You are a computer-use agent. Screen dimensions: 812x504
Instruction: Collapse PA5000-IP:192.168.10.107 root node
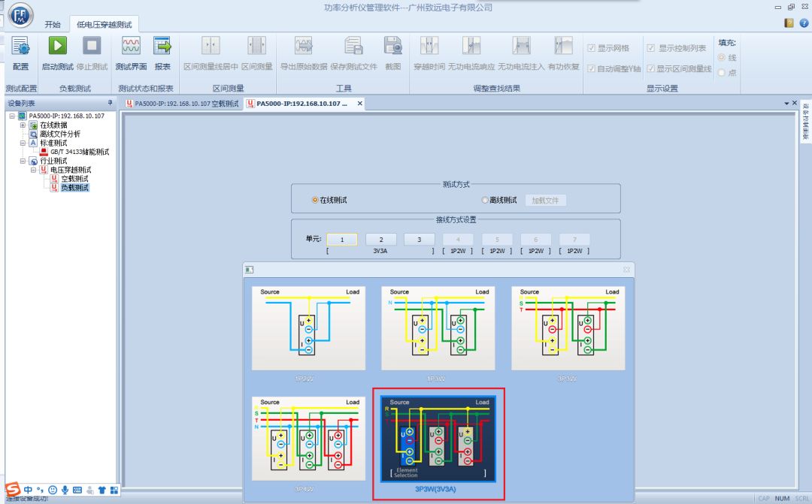[x=12, y=116]
